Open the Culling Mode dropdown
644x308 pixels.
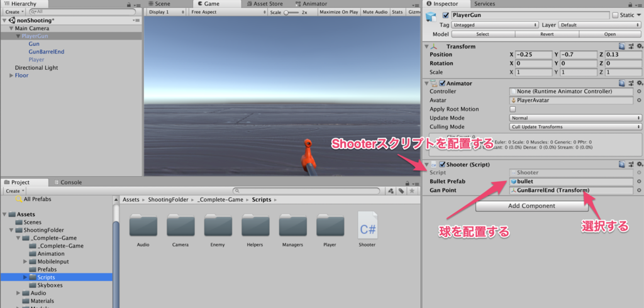click(575, 127)
